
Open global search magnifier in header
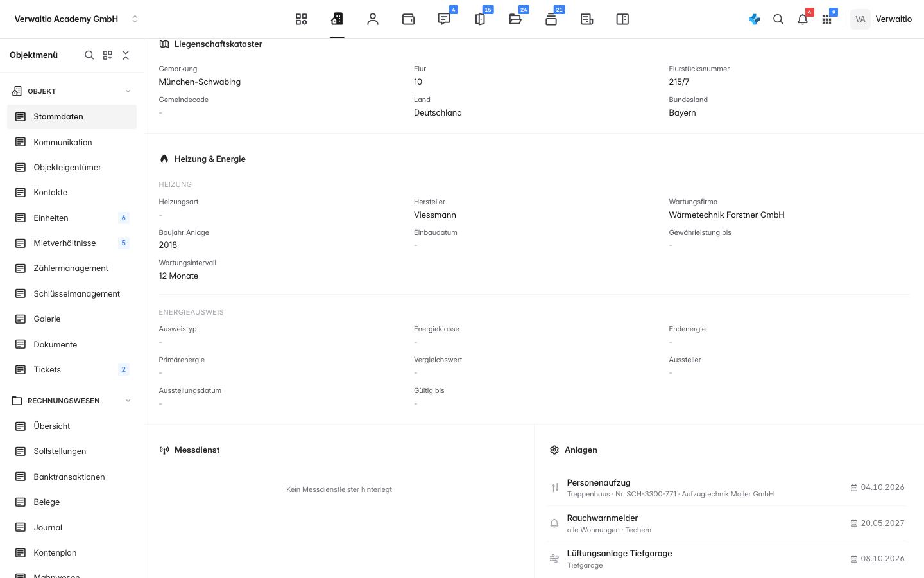point(778,19)
